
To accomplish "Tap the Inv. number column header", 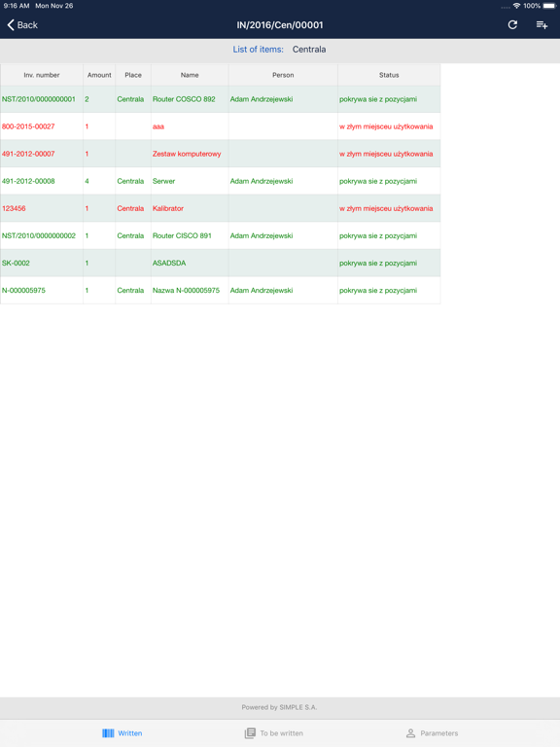I will pyautogui.click(x=42, y=75).
